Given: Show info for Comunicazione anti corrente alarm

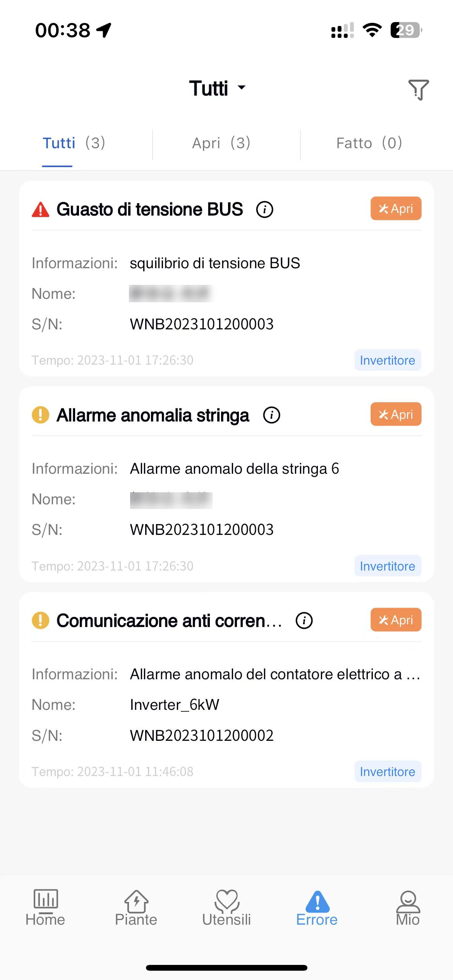Looking at the screenshot, I should pos(304,621).
